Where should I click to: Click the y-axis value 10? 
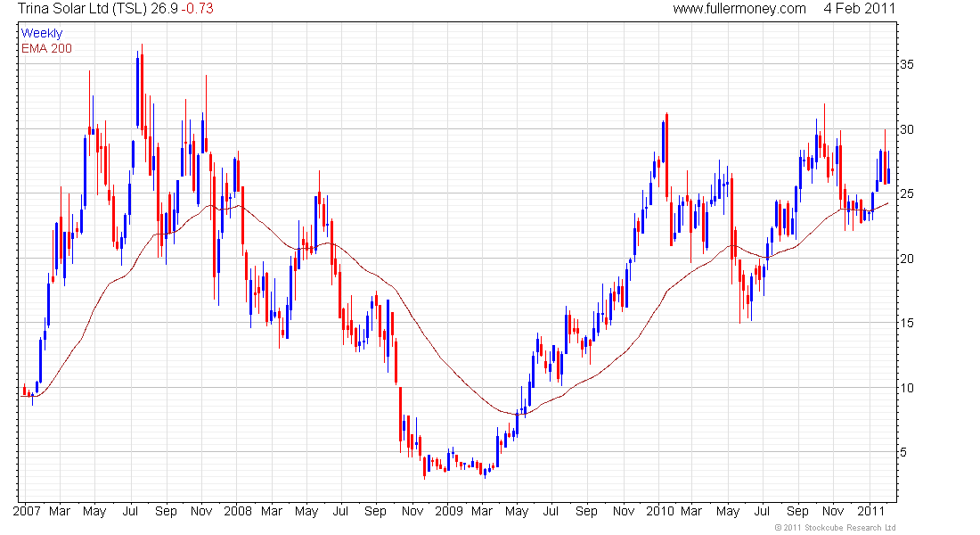[906, 388]
